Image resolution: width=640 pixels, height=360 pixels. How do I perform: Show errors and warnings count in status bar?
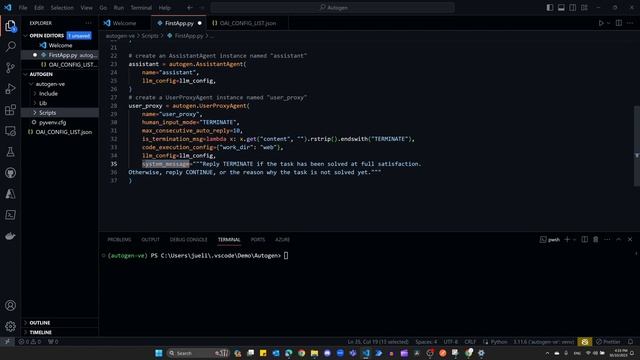[30, 342]
